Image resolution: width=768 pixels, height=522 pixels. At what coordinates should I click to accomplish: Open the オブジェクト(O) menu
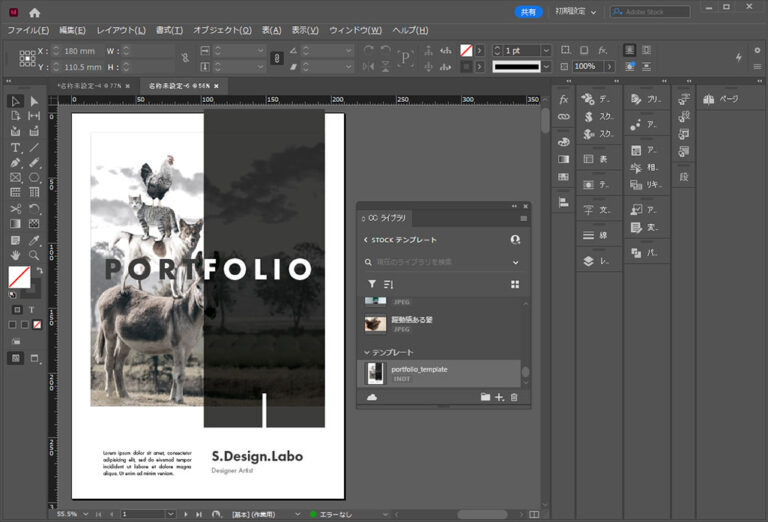pyautogui.click(x=222, y=30)
